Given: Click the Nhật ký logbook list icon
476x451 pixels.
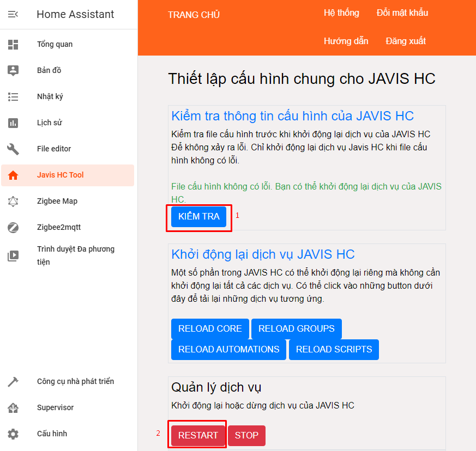Looking at the screenshot, I should 13,97.
